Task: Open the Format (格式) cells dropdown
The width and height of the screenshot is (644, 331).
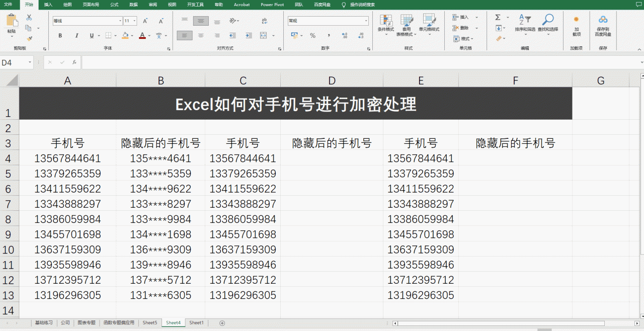Action: [x=463, y=39]
